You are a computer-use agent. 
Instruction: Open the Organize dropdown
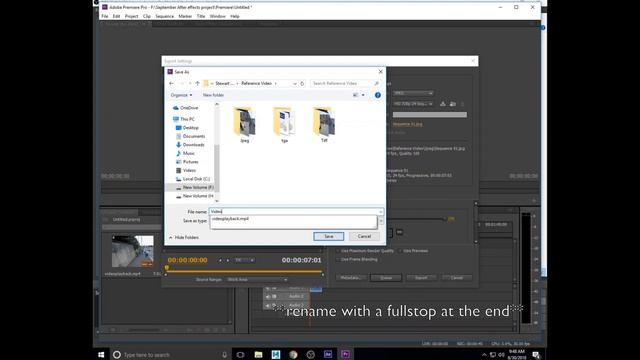pyautogui.click(x=181, y=95)
